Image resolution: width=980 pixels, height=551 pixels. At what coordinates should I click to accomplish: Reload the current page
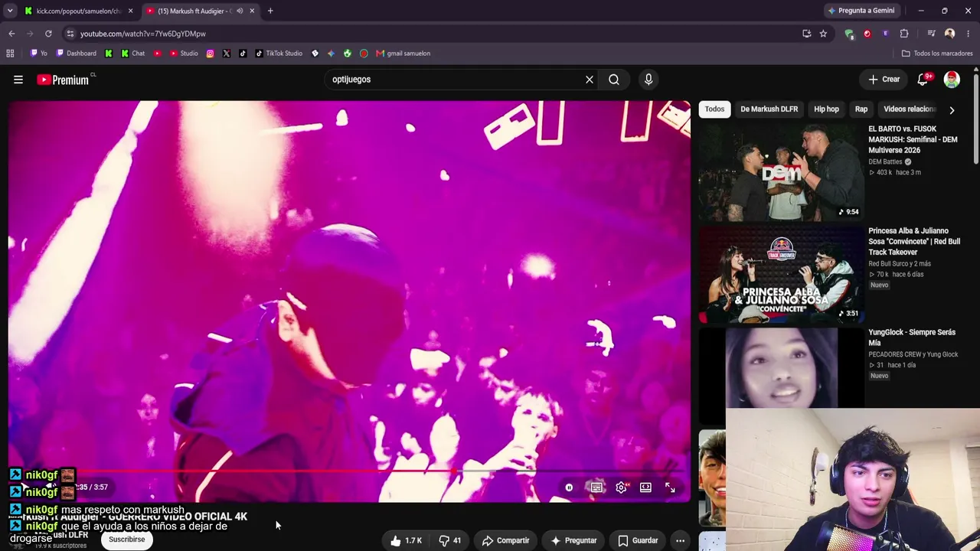(x=48, y=34)
